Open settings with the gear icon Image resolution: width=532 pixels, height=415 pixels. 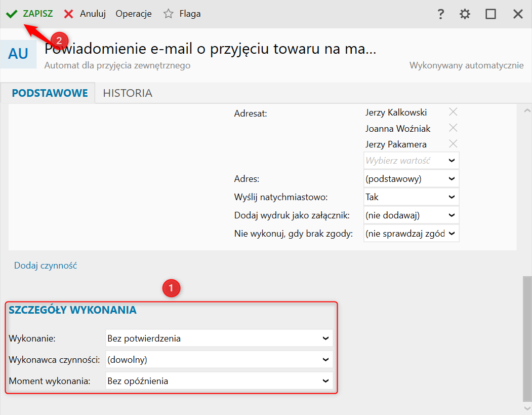465,14
